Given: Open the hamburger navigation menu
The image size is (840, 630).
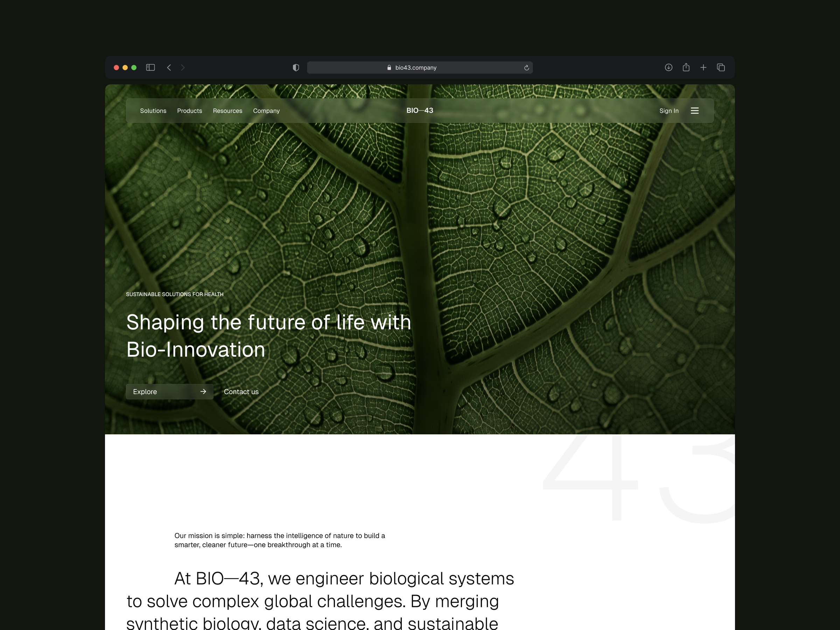Looking at the screenshot, I should (x=694, y=111).
